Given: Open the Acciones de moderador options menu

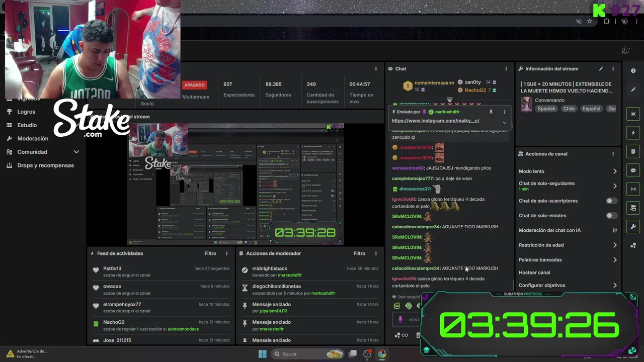Looking at the screenshot, I should click(x=375, y=253).
